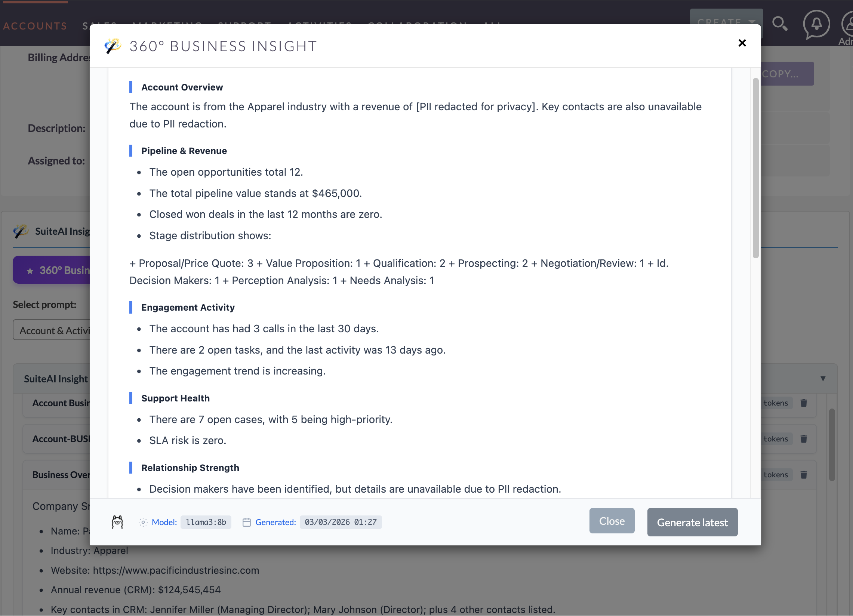
Task: Click the calendar icon beside the Generated label
Action: tap(246, 522)
